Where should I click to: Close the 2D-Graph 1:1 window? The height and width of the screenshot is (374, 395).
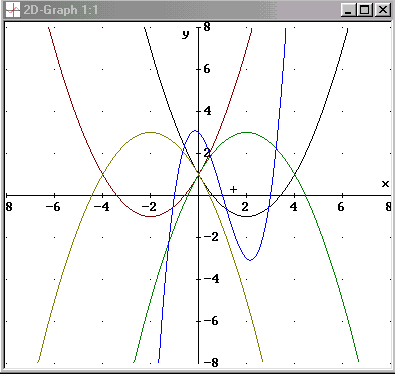point(383,10)
